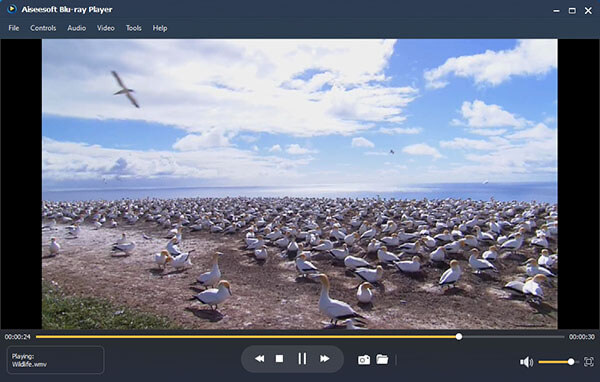Maximize the player window
This screenshot has height=382, width=600.
[x=572, y=11]
